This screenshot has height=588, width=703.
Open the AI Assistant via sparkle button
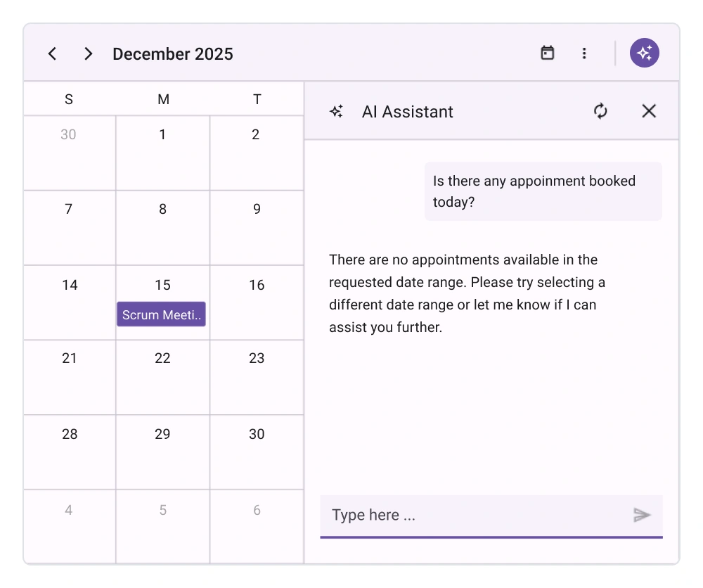644,52
